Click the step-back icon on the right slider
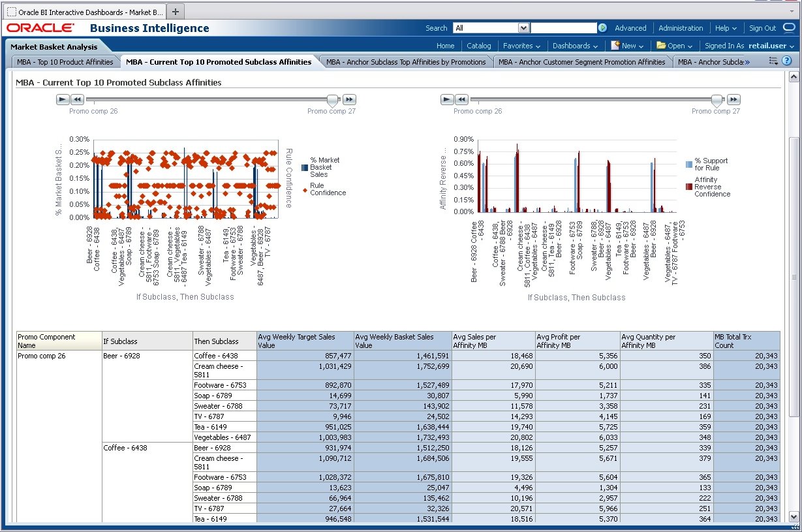 pos(461,99)
